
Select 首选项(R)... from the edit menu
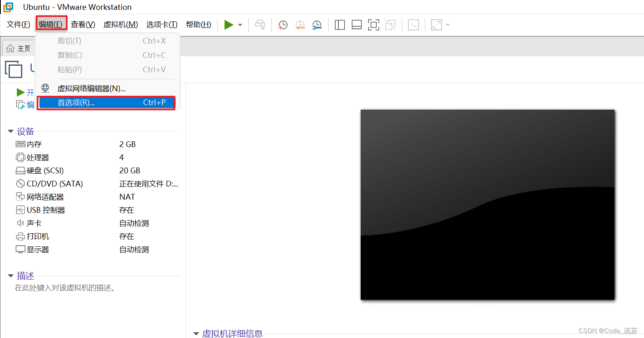107,103
